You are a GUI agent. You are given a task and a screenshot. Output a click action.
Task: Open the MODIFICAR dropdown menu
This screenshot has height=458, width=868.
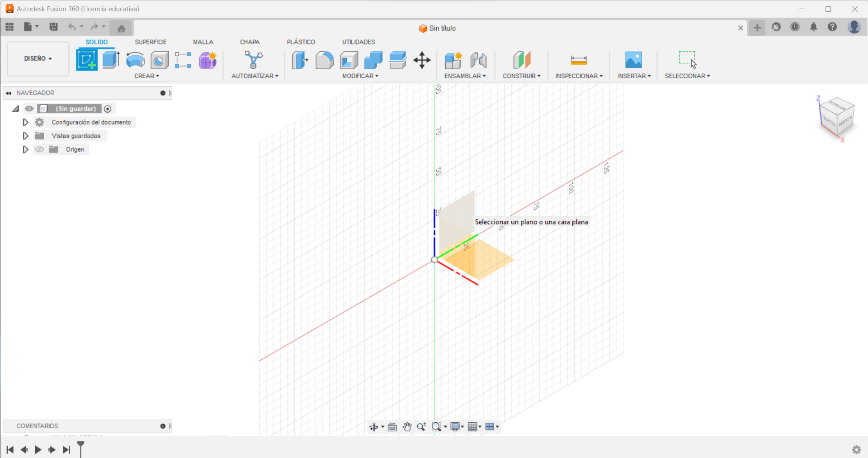tap(360, 76)
